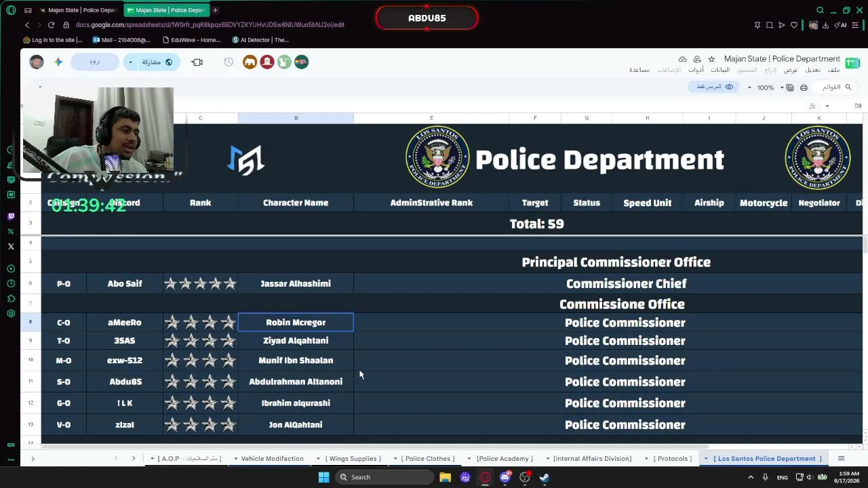
Task: Open Steam from the taskbar
Action: pos(544,477)
